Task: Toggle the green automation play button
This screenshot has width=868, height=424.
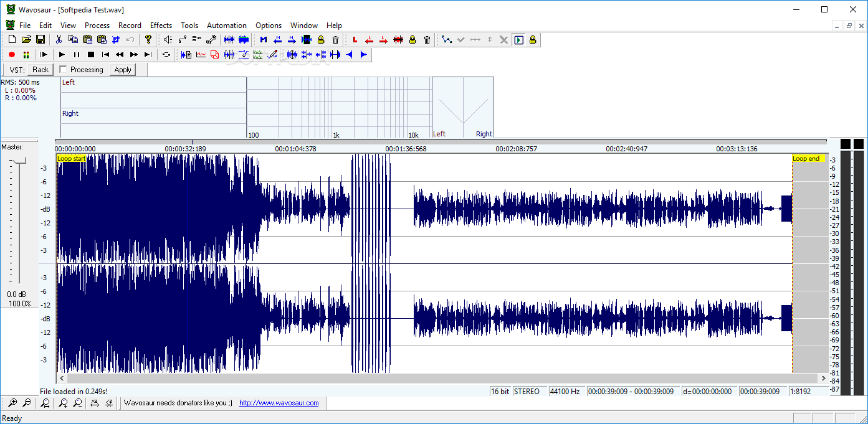Action: [x=518, y=40]
